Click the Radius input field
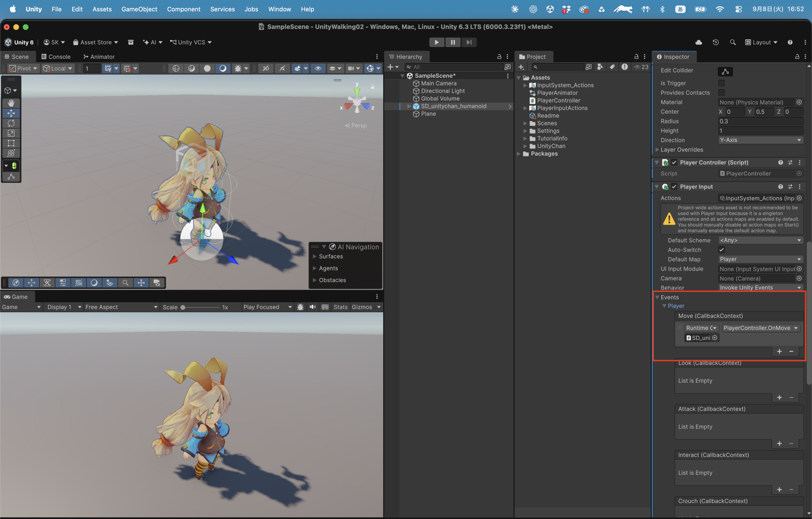Viewport: 812px width, 519px height. tap(760, 121)
